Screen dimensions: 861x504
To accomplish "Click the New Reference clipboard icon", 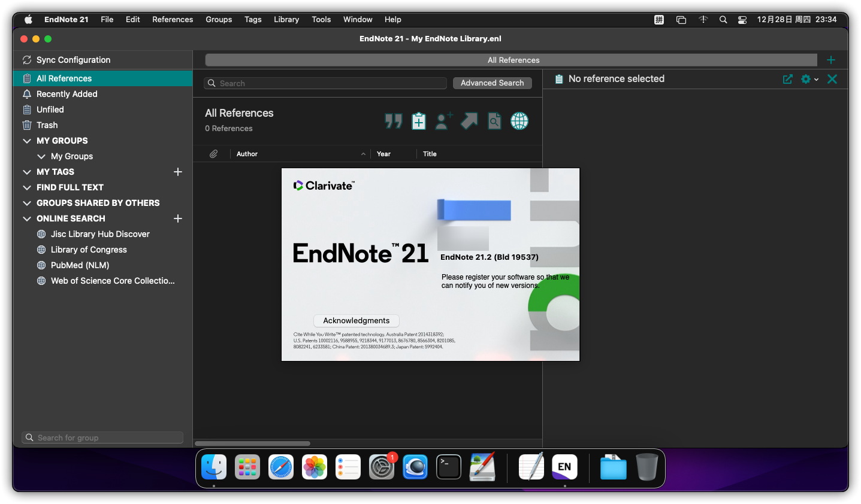I will pos(419,122).
